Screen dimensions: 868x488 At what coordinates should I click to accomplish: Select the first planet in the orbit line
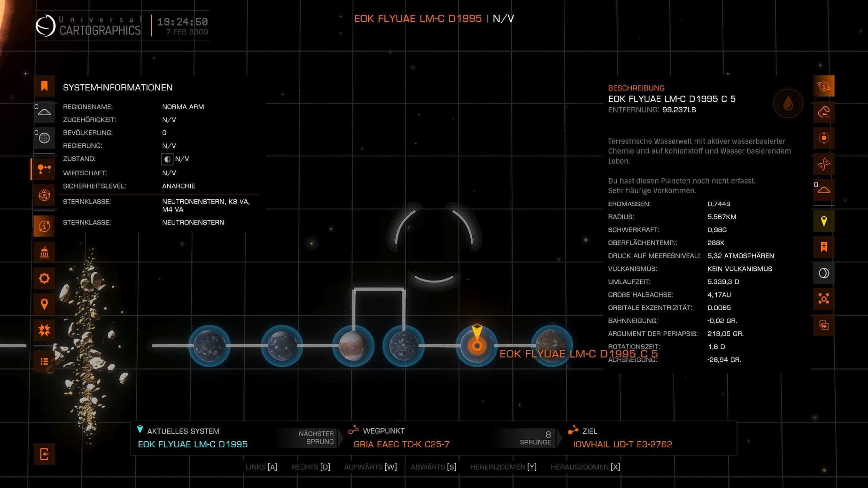(x=209, y=346)
